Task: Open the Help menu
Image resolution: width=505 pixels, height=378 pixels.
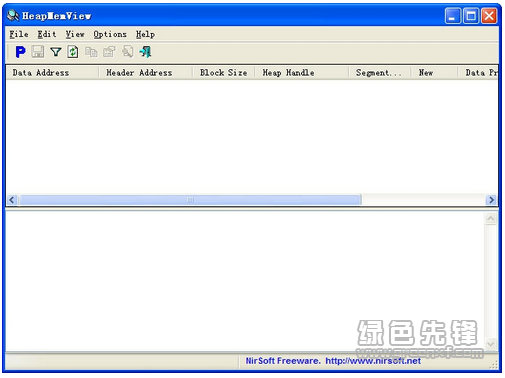Action: click(145, 34)
